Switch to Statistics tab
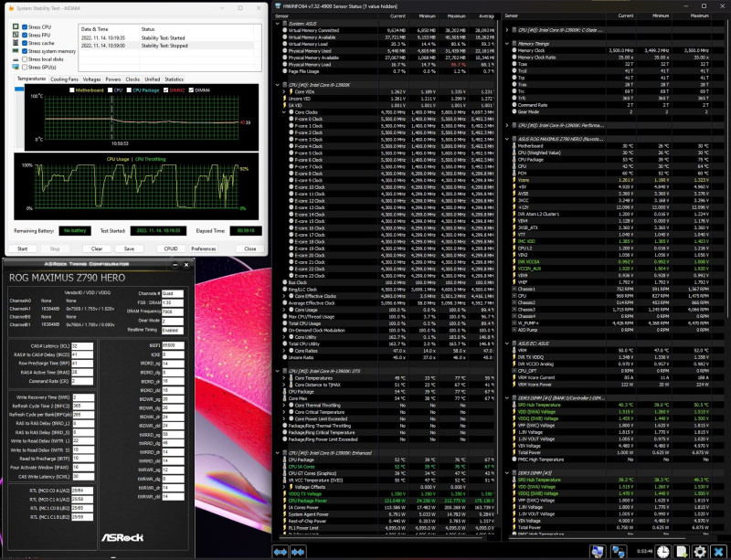Image resolution: width=731 pixels, height=560 pixels. pos(174,79)
